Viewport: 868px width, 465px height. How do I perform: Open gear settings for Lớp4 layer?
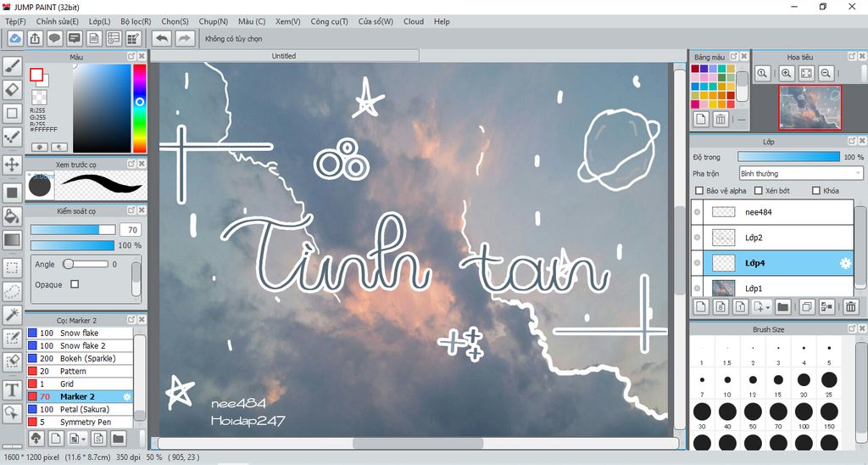click(845, 263)
